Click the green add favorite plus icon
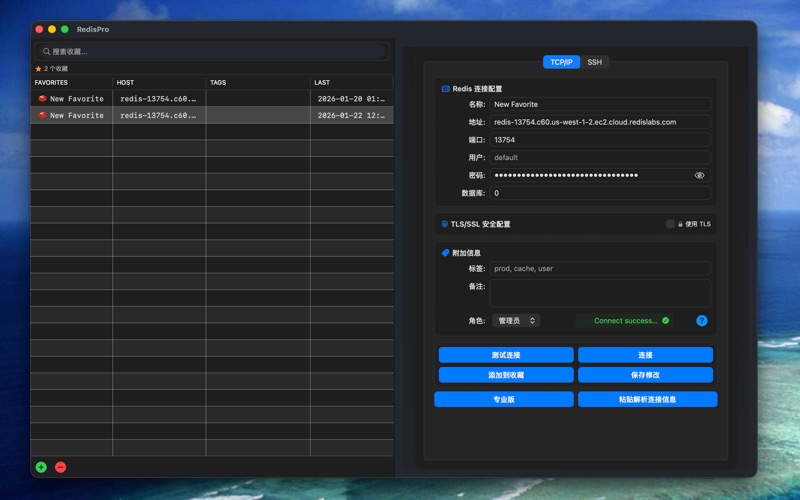The width and height of the screenshot is (800, 500). pos(41,467)
